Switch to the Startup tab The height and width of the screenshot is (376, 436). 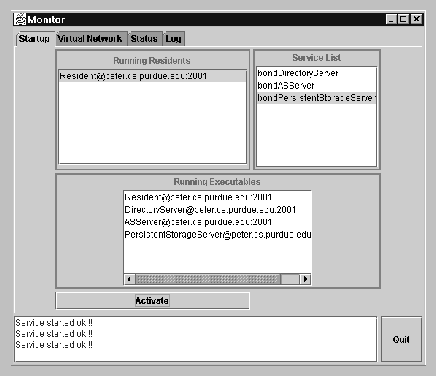(34, 39)
